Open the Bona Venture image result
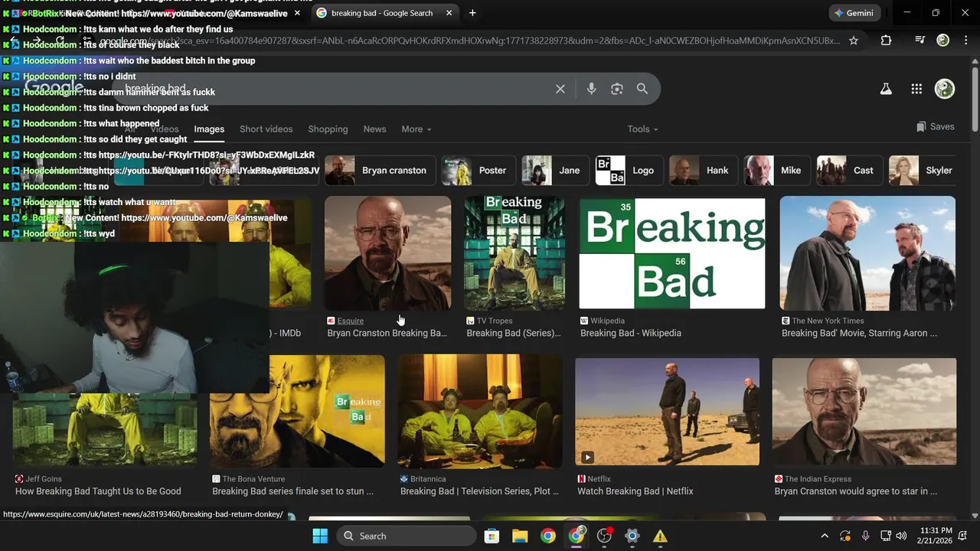The image size is (980, 551). point(297,412)
